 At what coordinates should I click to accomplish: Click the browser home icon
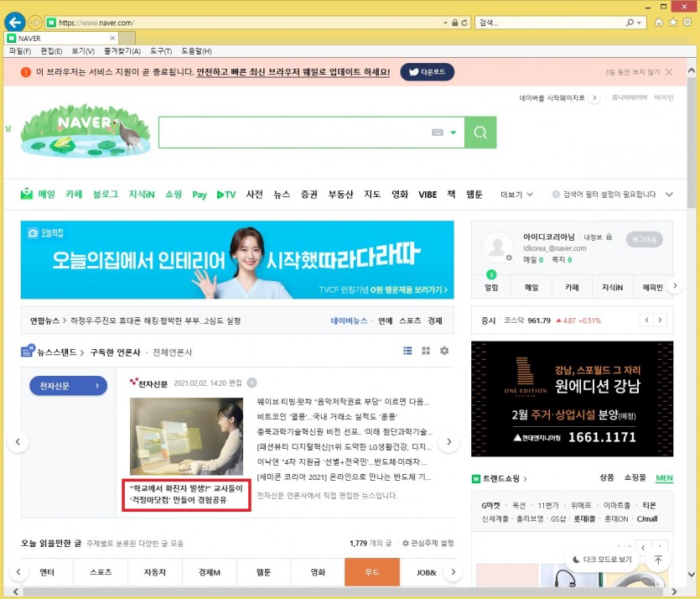(x=659, y=22)
